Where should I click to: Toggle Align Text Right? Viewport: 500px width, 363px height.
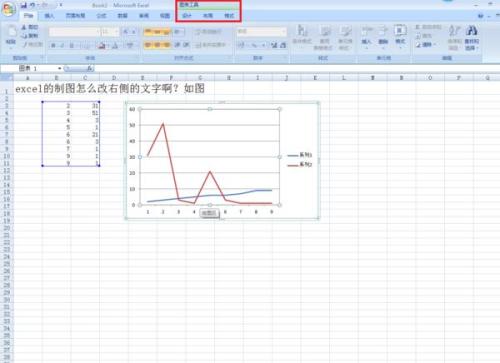pyautogui.click(x=166, y=45)
